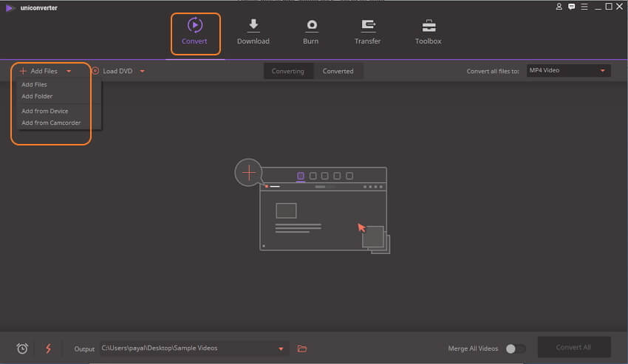Switch to the Converted tab

pos(338,71)
